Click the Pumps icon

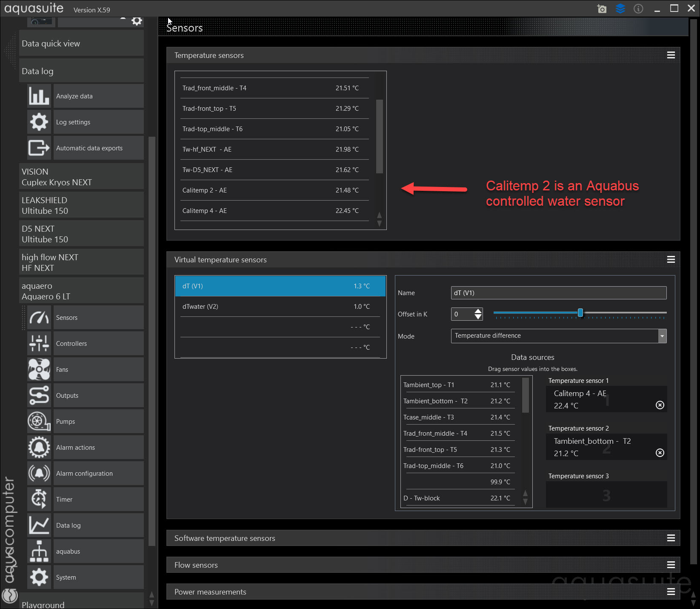tap(39, 422)
